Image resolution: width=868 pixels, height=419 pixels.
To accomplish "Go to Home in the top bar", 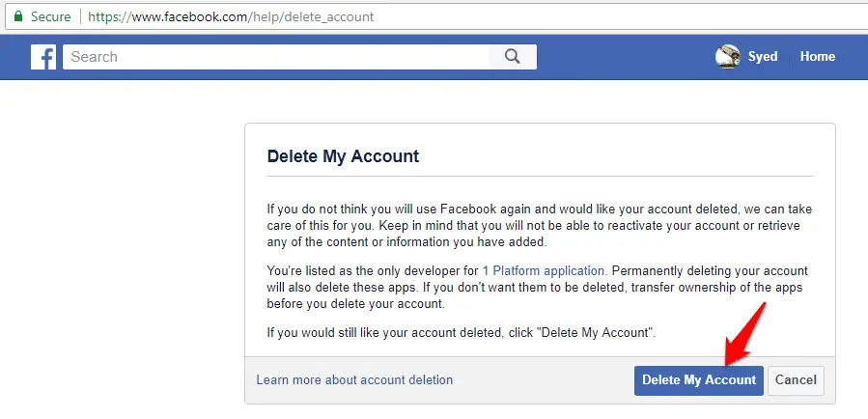I will click(x=817, y=56).
